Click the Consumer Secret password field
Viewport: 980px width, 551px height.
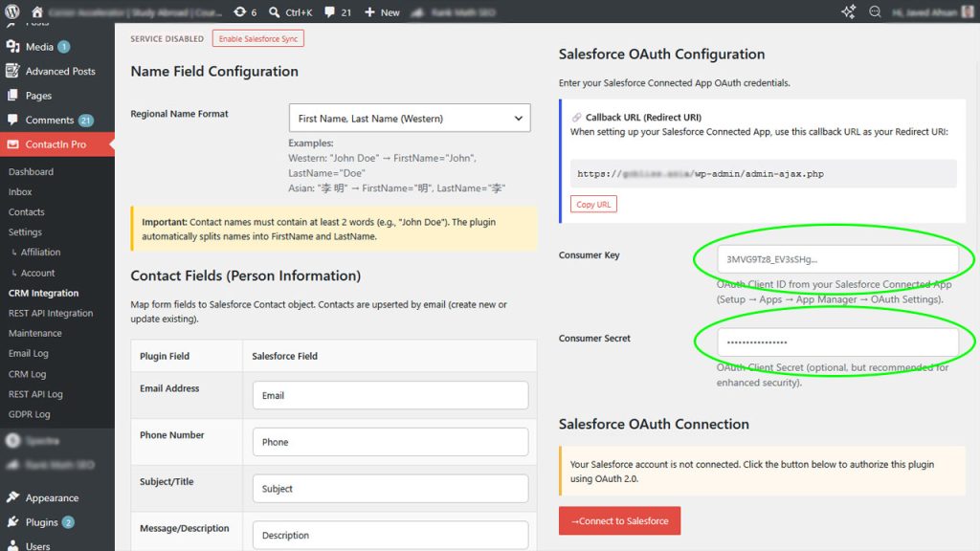coord(837,342)
